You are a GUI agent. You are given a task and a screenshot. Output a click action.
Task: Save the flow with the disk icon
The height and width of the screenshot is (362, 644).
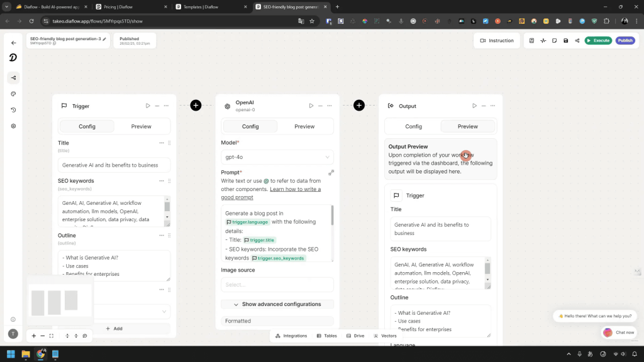[x=565, y=41]
